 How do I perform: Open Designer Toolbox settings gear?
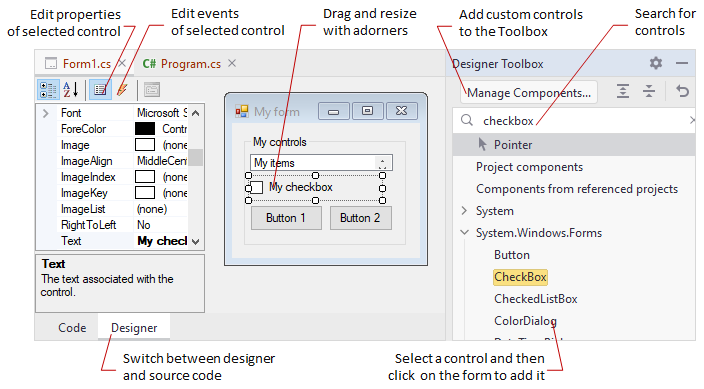[656, 63]
